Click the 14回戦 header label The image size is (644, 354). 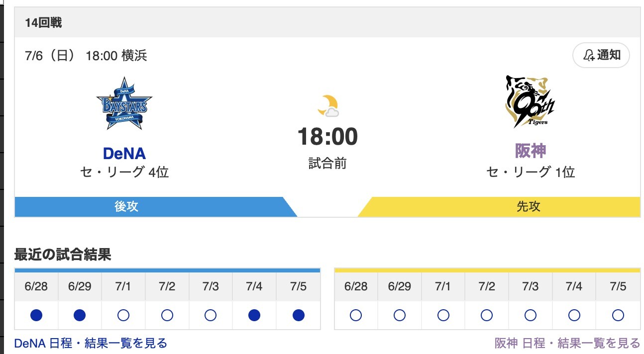pyautogui.click(x=43, y=23)
